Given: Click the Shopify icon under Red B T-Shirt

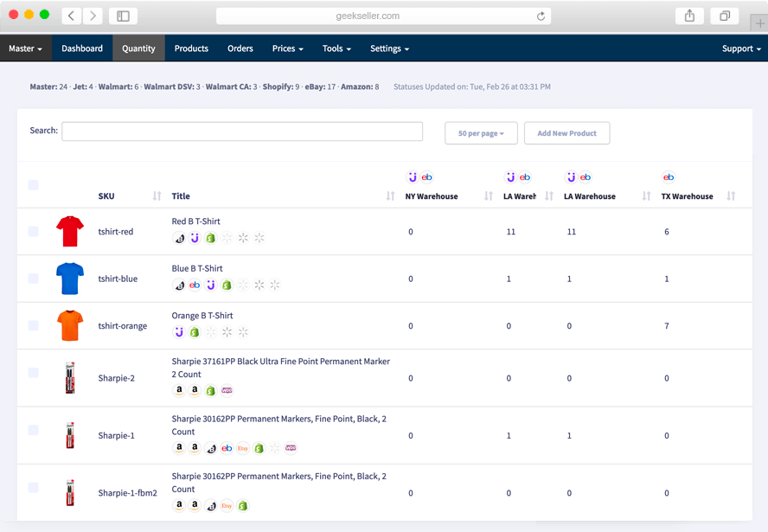Looking at the screenshot, I should (x=211, y=238).
